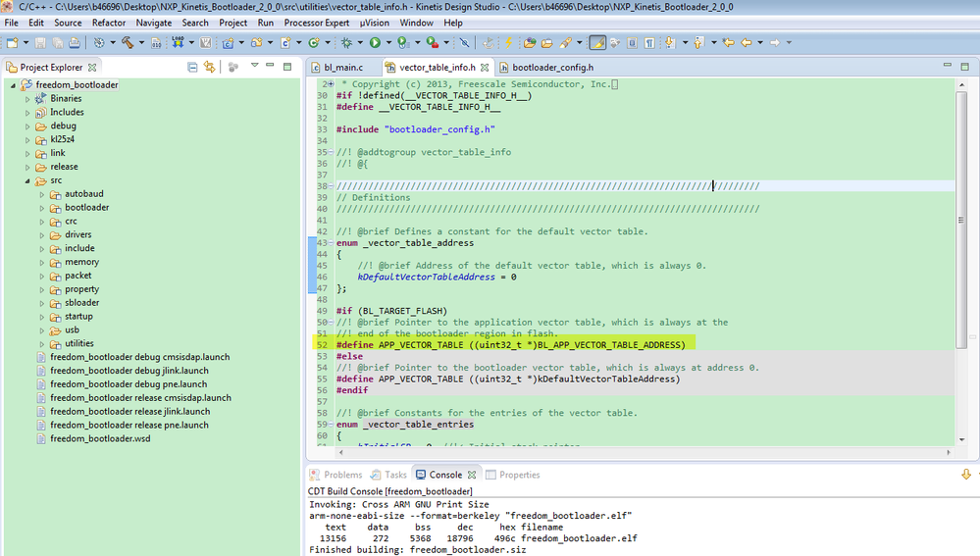
Task: Click the Back navigation arrow
Action: 747,42
